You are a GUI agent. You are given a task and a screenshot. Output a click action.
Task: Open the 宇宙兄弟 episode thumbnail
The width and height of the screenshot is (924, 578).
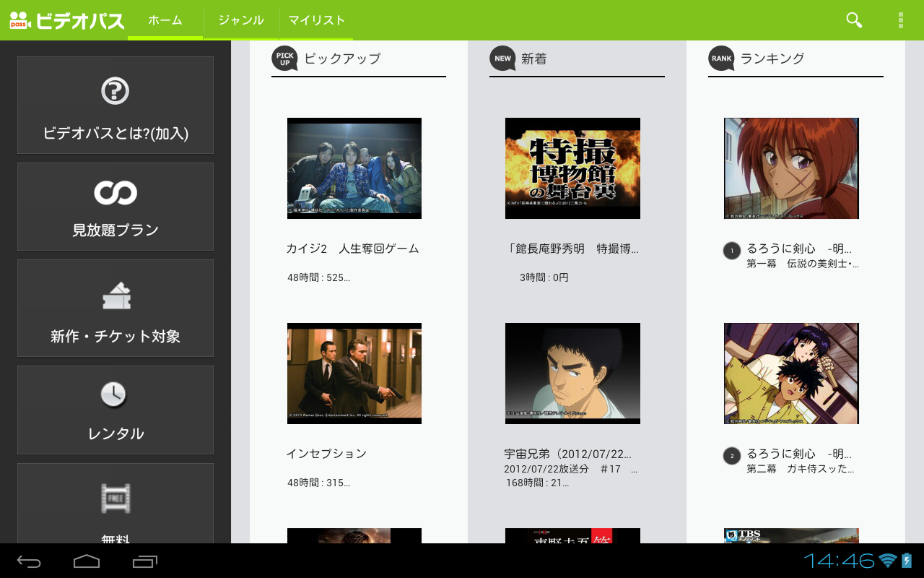pos(572,374)
